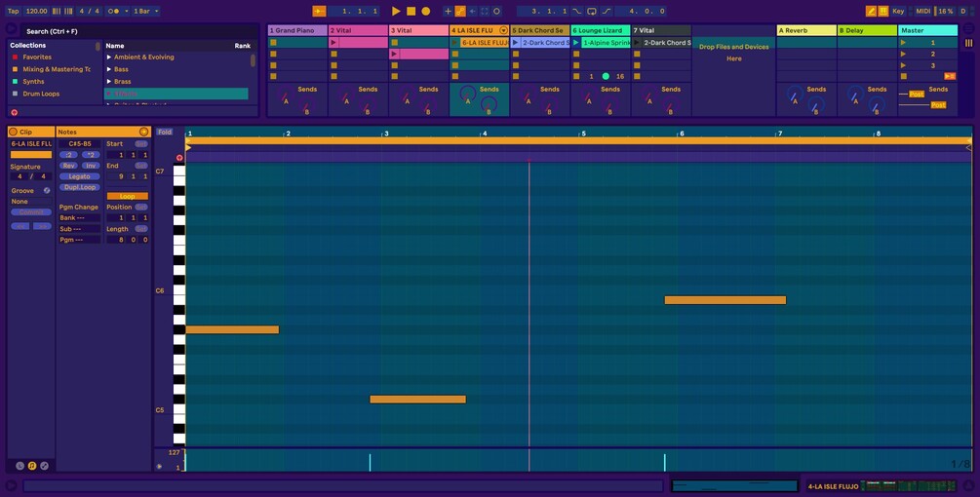The width and height of the screenshot is (980, 497).
Task: Select the A Reverb return track header
Action: tap(806, 30)
